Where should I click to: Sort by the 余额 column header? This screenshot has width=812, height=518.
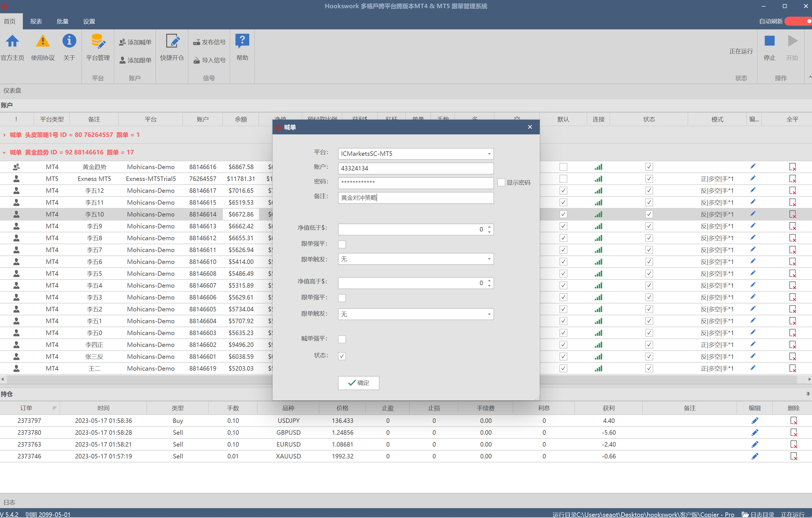click(241, 119)
